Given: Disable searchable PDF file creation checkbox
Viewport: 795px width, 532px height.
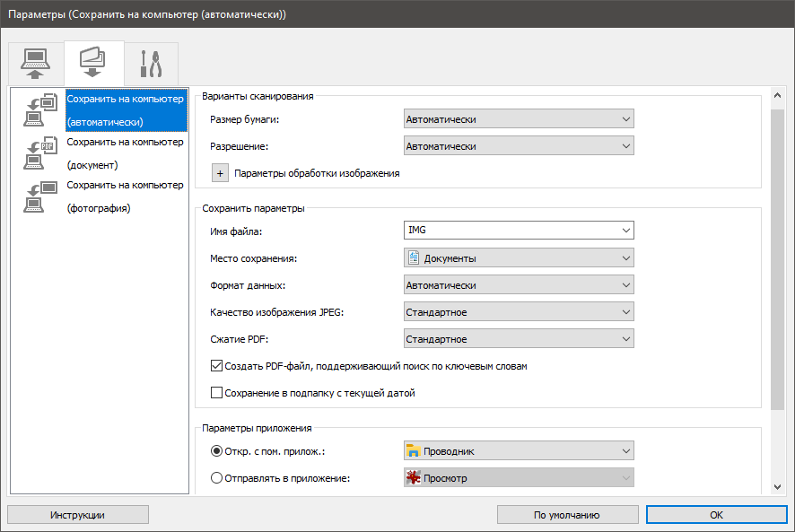Looking at the screenshot, I should (x=216, y=366).
